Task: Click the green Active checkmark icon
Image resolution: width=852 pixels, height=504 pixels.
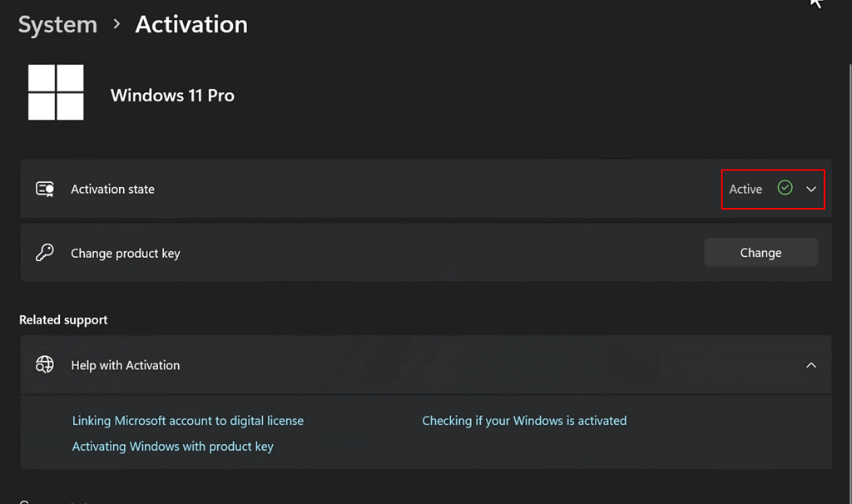Action: [x=785, y=188]
